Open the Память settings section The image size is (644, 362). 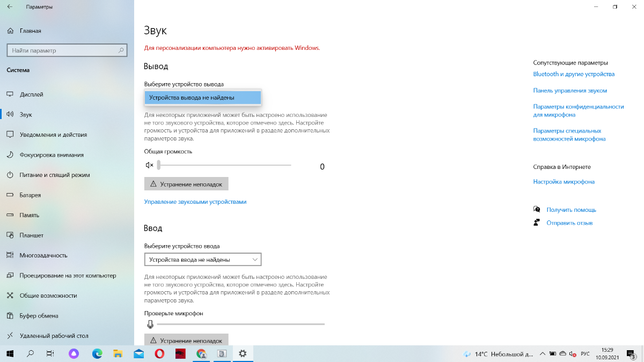coord(67,215)
